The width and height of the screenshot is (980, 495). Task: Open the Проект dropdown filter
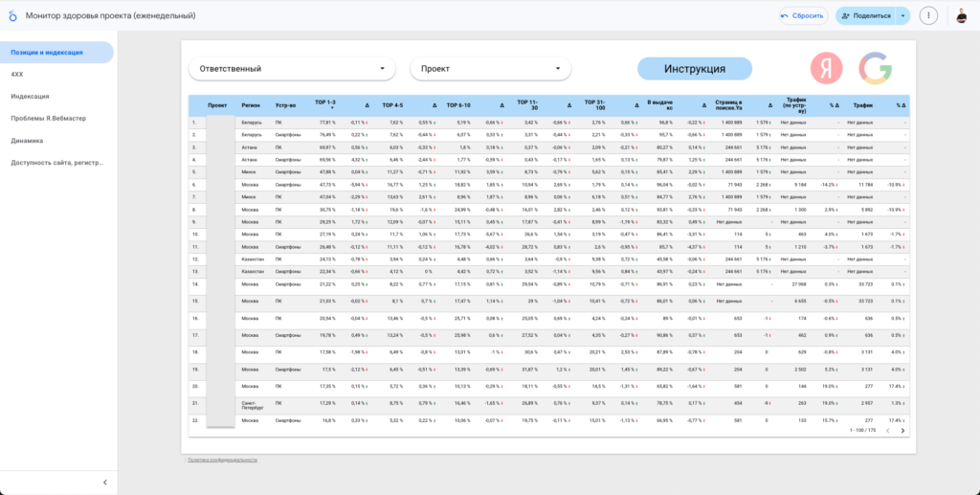(x=491, y=69)
